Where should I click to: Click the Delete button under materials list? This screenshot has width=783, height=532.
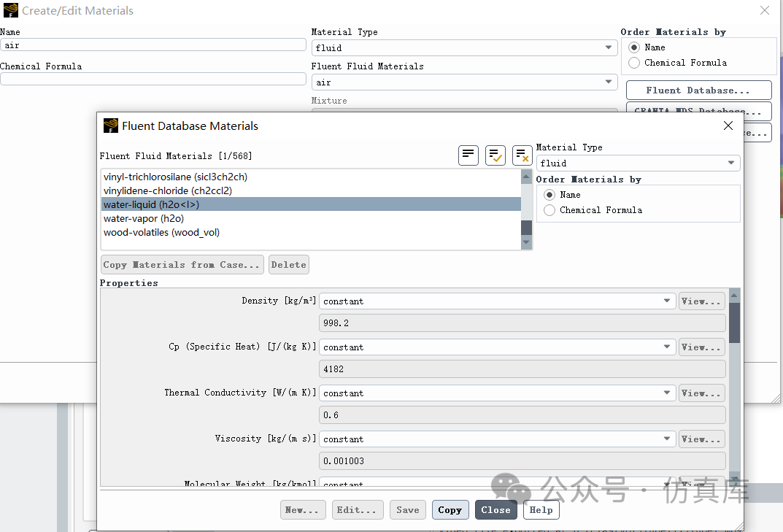289,265
